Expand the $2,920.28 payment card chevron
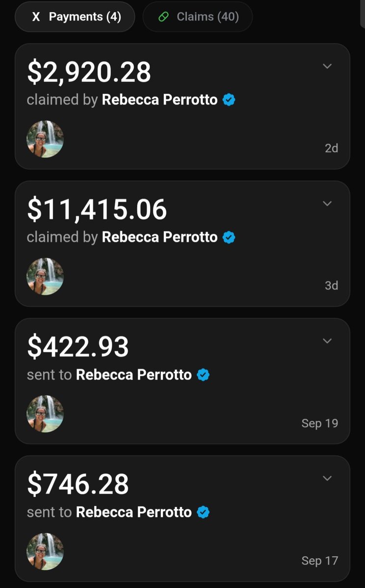 (327, 66)
